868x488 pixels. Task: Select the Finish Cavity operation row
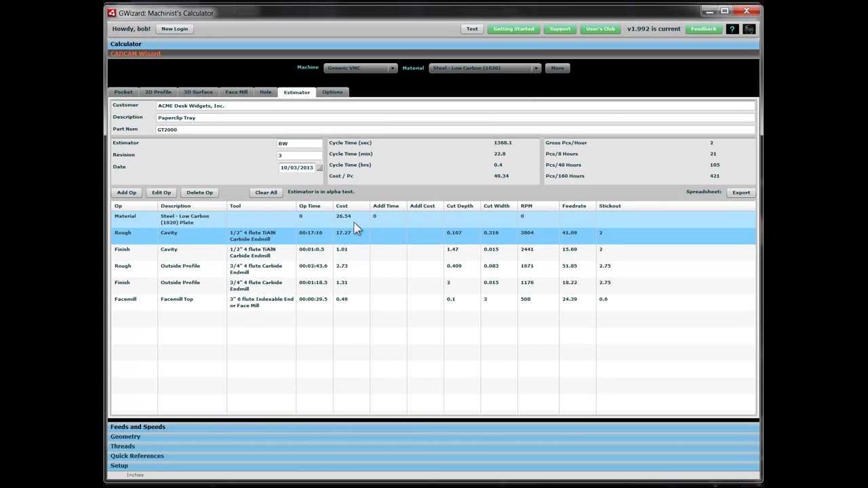(433, 252)
